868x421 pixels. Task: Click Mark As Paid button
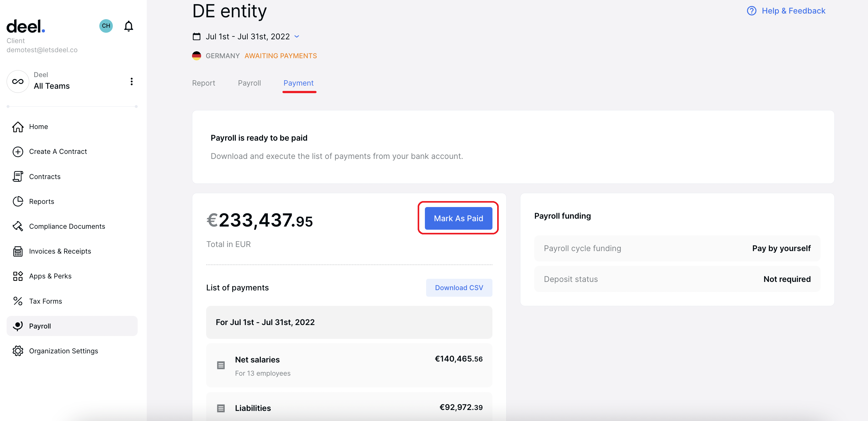click(x=458, y=218)
